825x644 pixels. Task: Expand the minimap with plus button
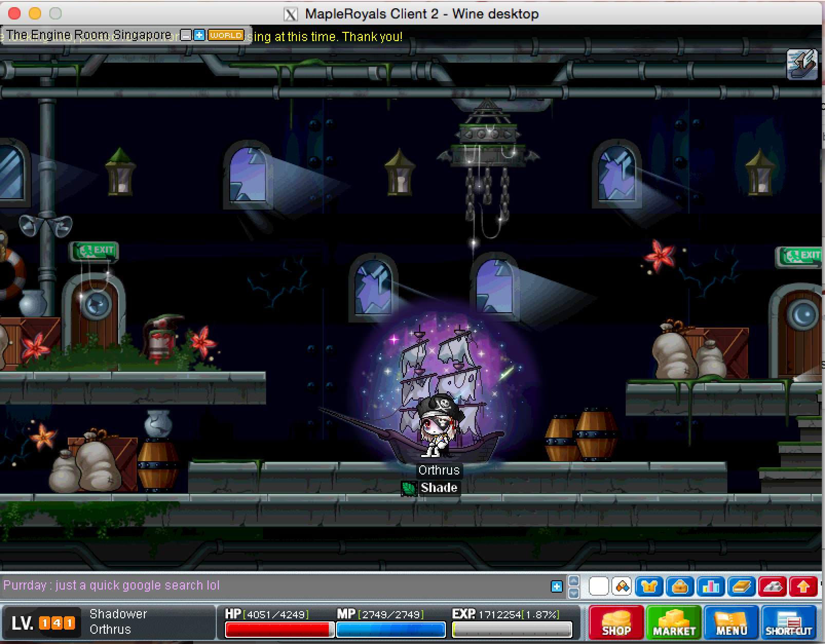(199, 35)
